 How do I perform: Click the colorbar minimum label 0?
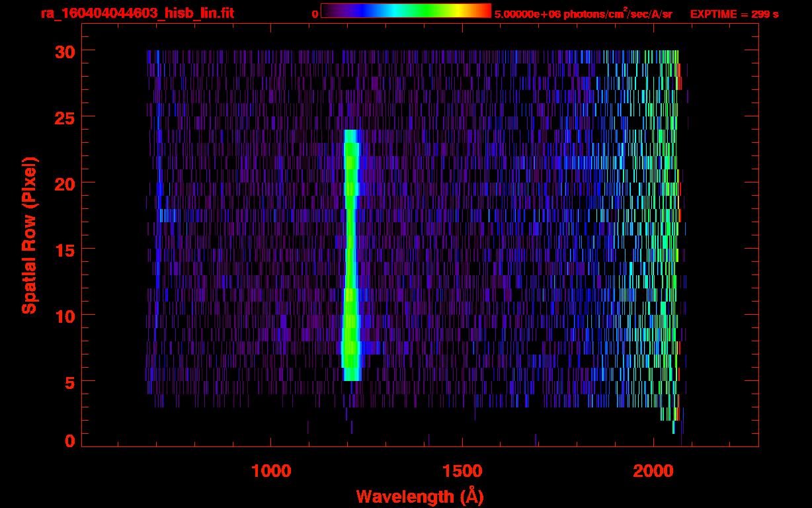[x=315, y=14]
